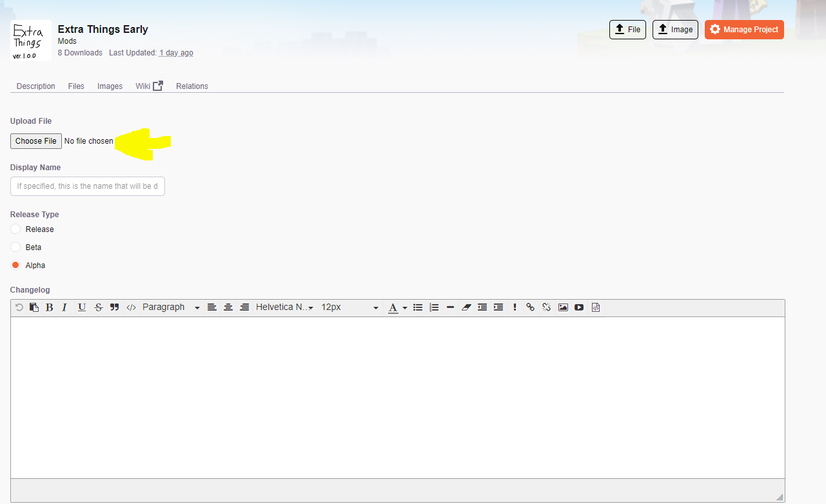Click the insert link icon
This screenshot has height=504, width=826.
pyautogui.click(x=530, y=307)
